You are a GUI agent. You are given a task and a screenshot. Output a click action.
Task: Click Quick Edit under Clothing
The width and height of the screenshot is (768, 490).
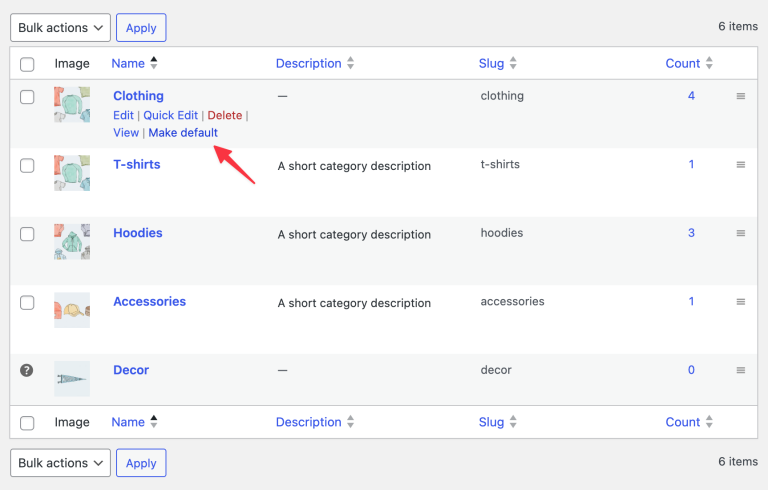(170, 116)
